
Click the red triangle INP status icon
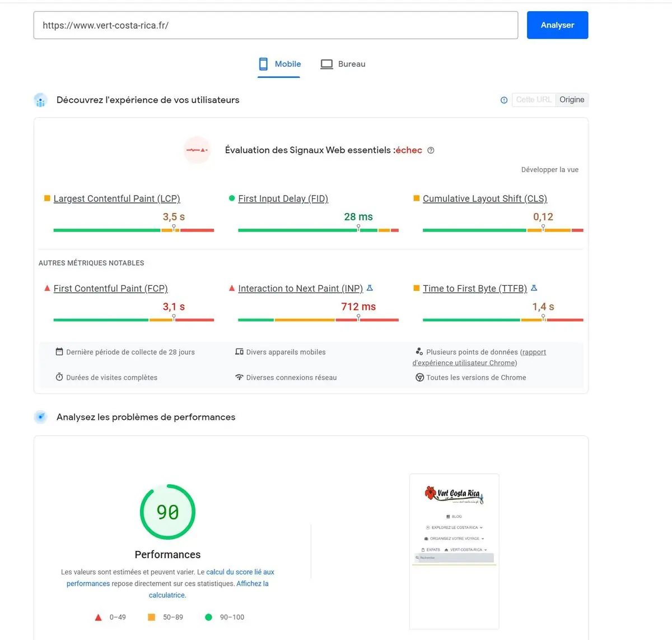(232, 288)
